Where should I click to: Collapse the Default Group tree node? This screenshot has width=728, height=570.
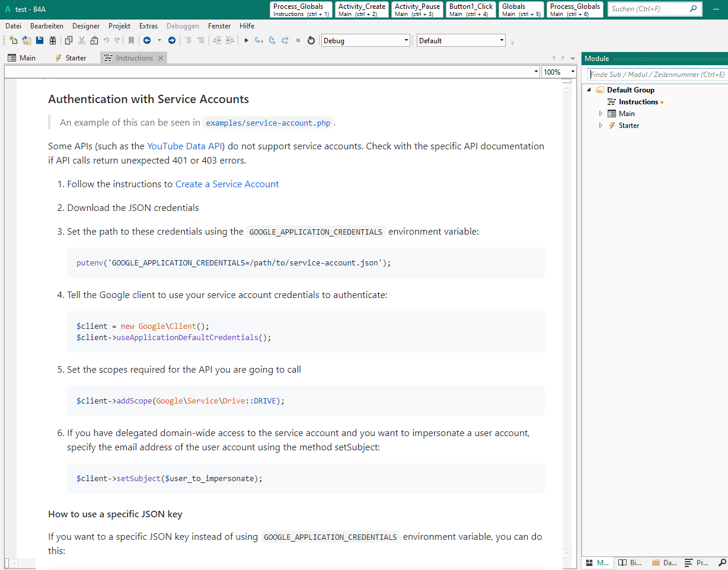click(589, 90)
